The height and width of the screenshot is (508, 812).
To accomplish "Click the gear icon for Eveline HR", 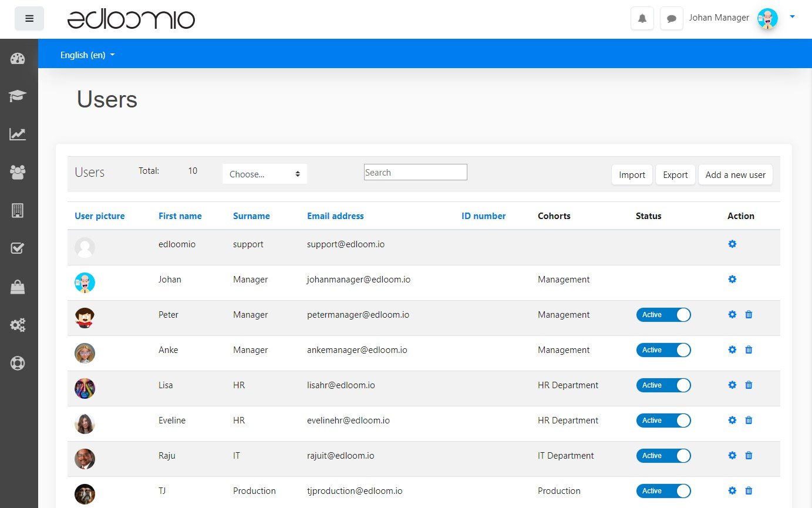I will pos(732,420).
